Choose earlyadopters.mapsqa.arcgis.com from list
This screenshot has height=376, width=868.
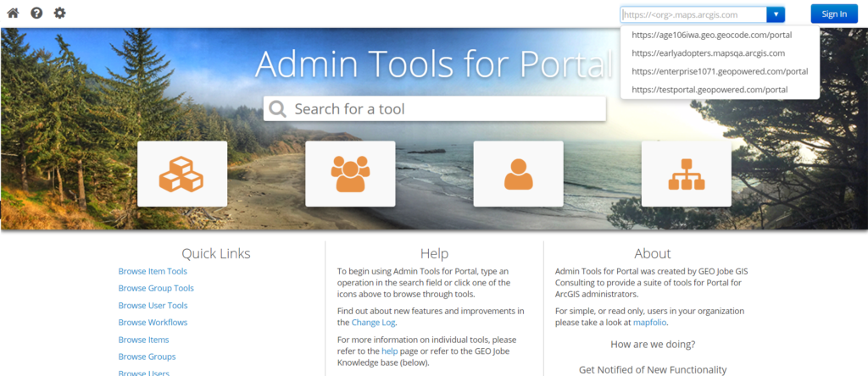(x=708, y=53)
